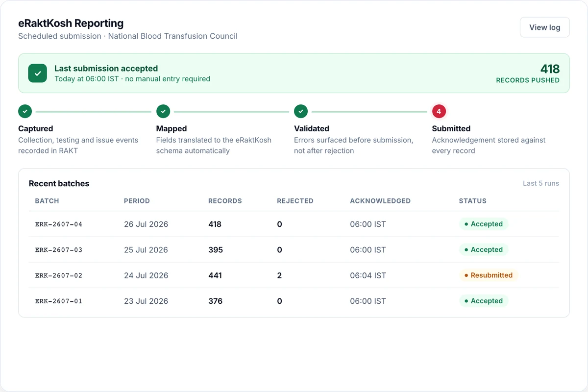The width and height of the screenshot is (588, 392).
Task: Click the 441 records value
Action: [215, 275]
